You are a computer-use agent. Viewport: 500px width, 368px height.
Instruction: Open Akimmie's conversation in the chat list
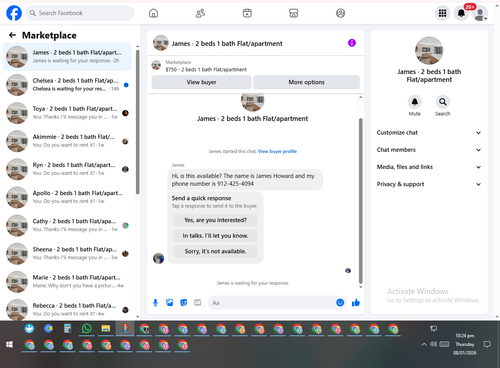pos(67,141)
